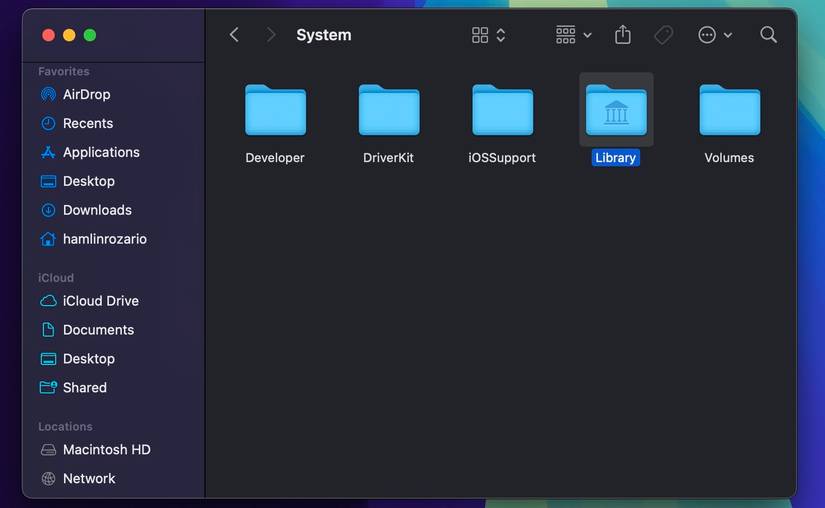
Task: Select the iOSSupport folder
Action: coord(502,111)
